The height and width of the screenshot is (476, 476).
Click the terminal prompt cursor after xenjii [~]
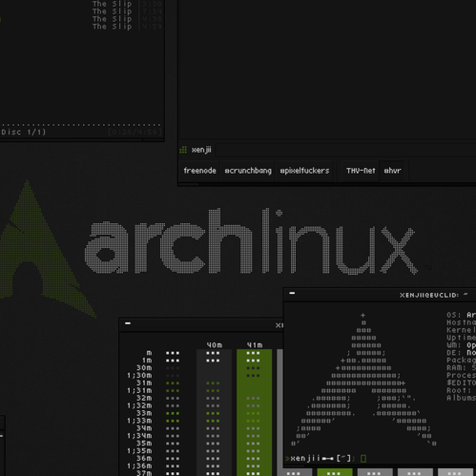coord(363,459)
